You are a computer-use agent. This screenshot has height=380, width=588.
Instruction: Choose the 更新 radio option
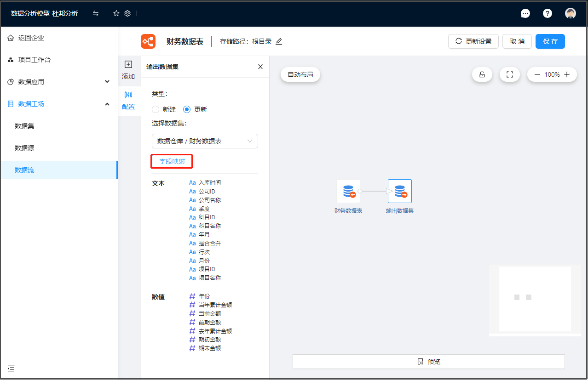pyautogui.click(x=187, y=109)
